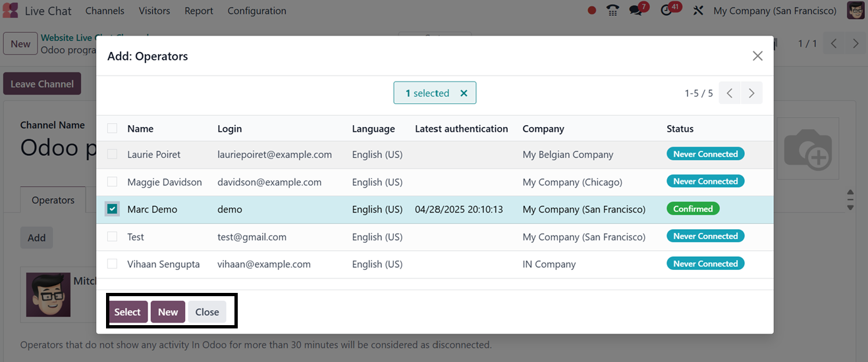Click the camera add-image placeholder icon

[808, 149]
